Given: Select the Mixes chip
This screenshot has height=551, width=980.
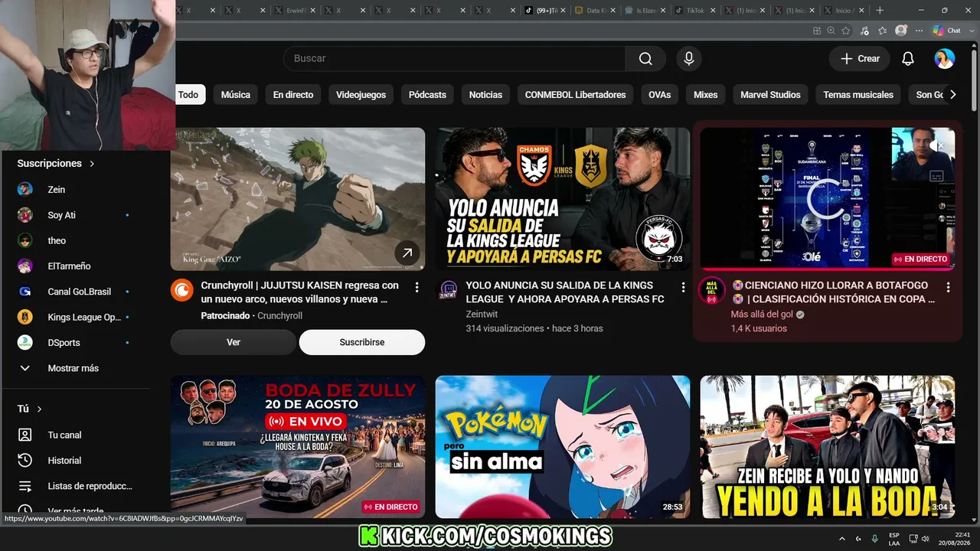Looking at the screenshot, I should coord(706,95).
